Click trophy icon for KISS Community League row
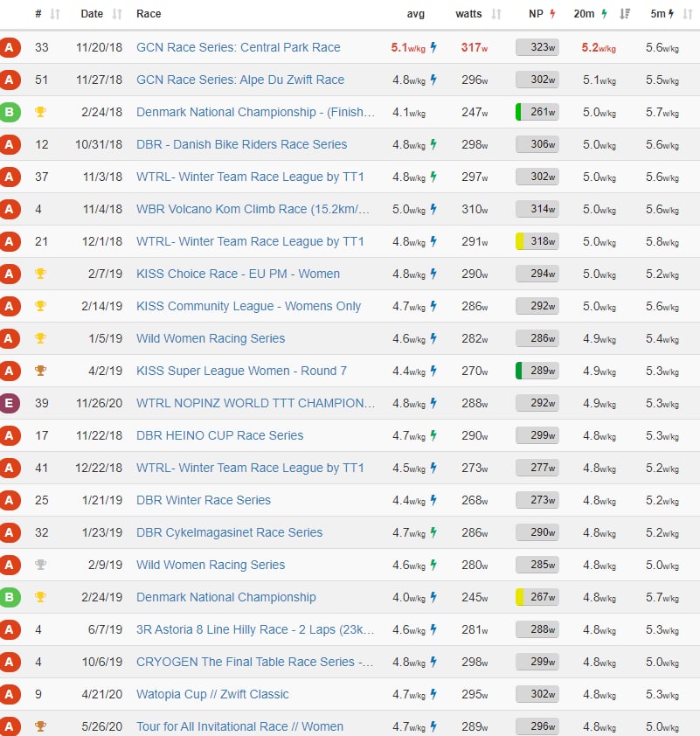700x736 pixels. click(40, 306)
